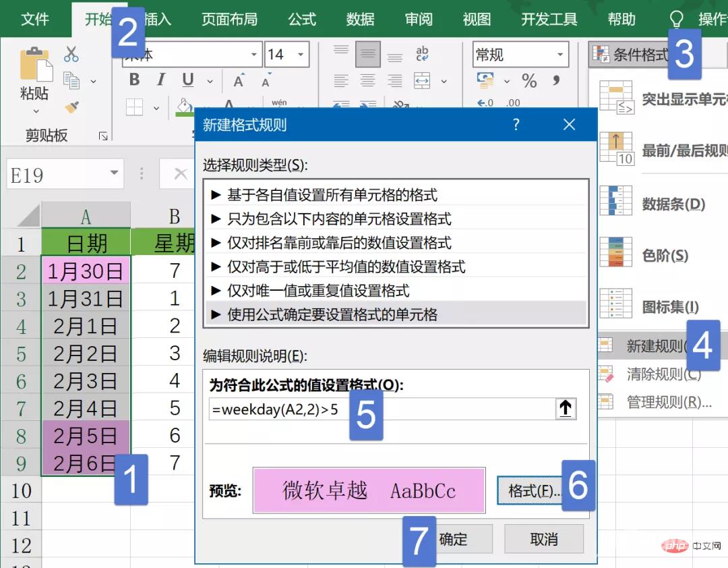
Task: Open the number format 常规 dropdown
Action: (x=559, y=55)
